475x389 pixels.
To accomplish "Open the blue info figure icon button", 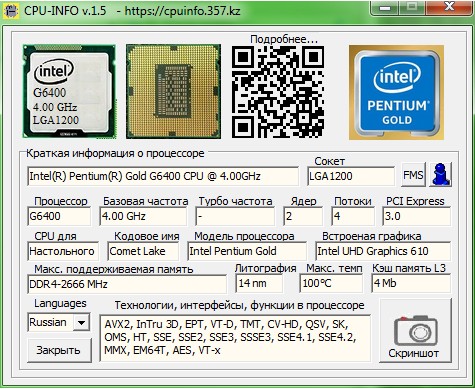I will tap(440, 174).
